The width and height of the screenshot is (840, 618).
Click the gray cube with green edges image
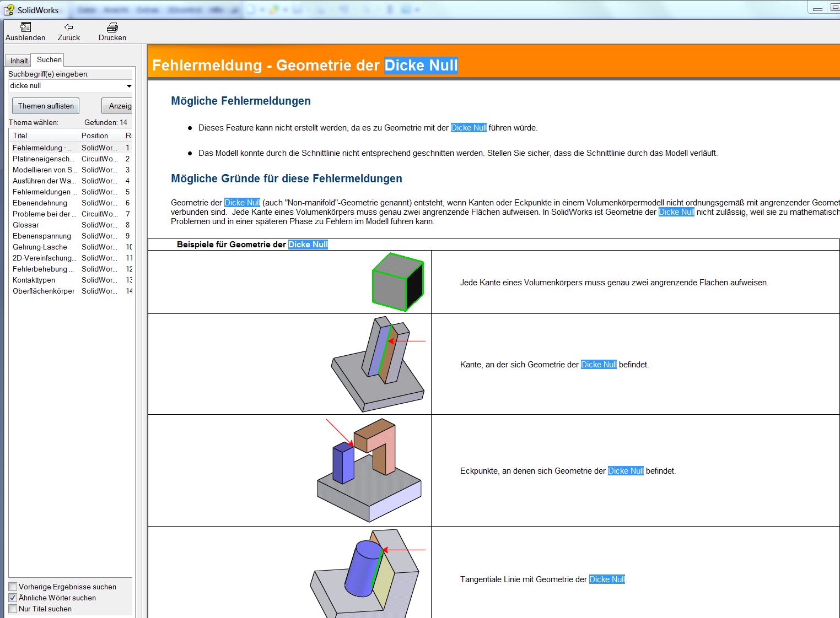[398, 282]
